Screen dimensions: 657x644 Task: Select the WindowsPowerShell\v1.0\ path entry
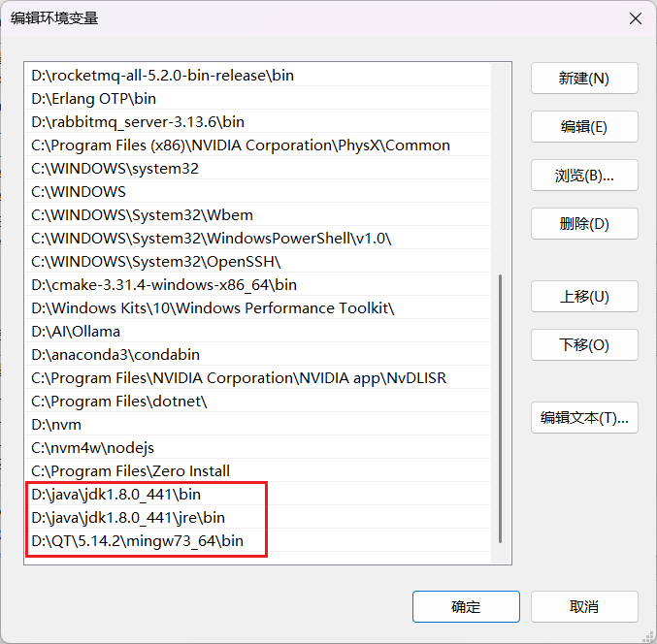coord(258,239)
